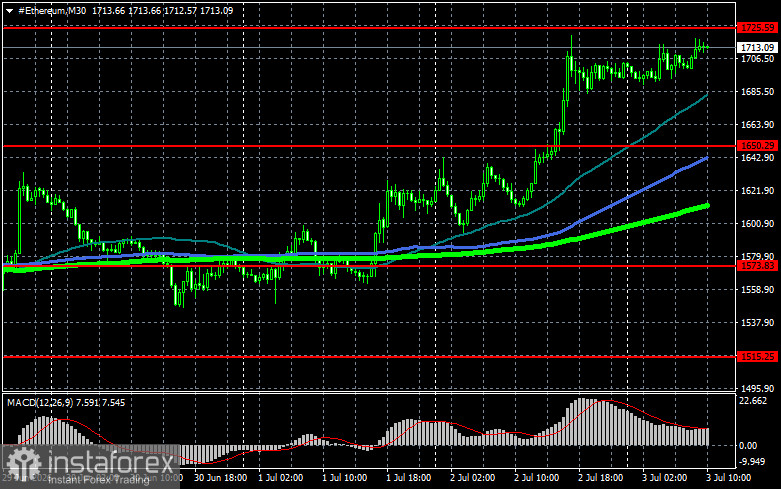
Task: Click the 1706.50 price scale label
Action: coord(758,59)
